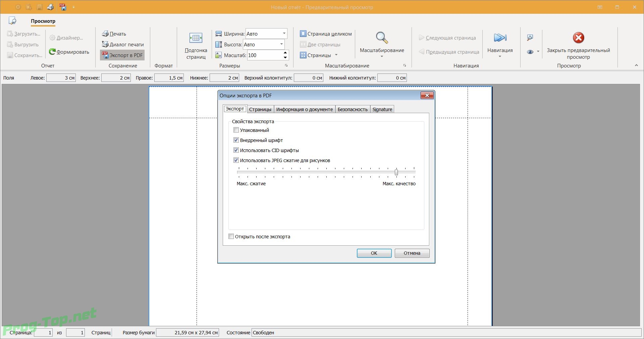Viewport: 644px width, 339px height.
Task: Click Закрыть предварительный просмотр
Action: pos(578,46)
